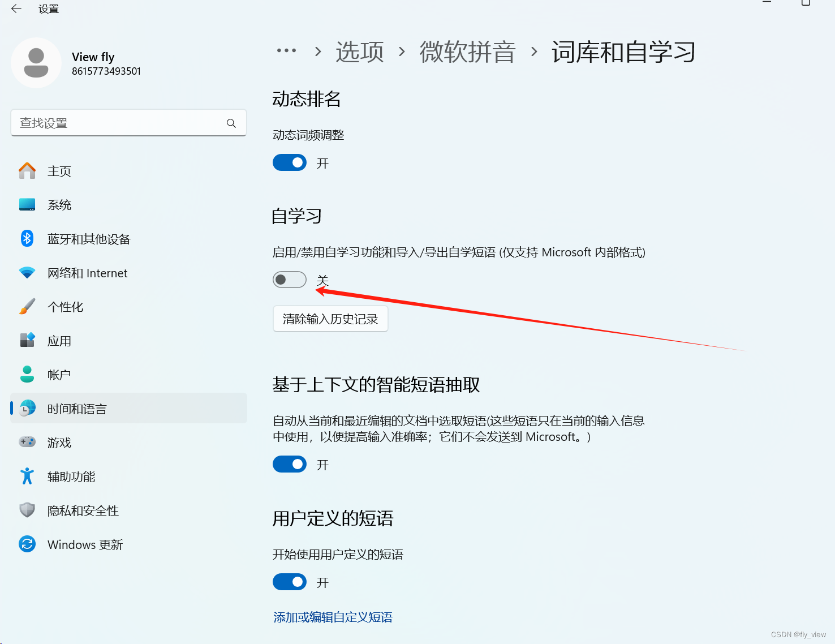The width and height of the screenshot is (835, 644).
Task: Open 隐私和安全性 page
Action: 129,510
